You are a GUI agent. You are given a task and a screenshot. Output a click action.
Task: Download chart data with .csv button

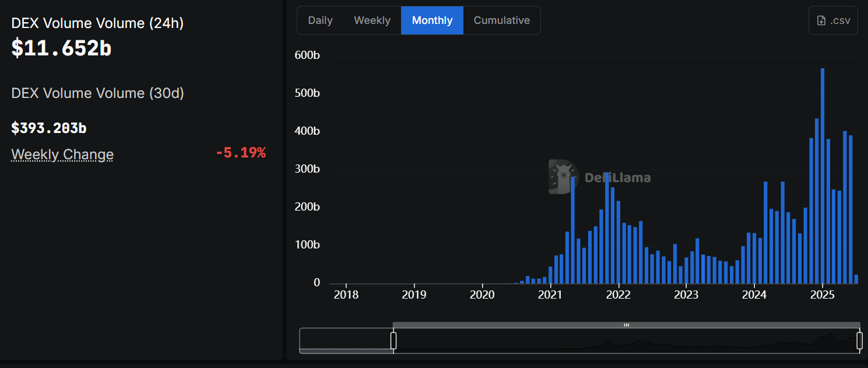pyautogui.click(x=833, y=20)
